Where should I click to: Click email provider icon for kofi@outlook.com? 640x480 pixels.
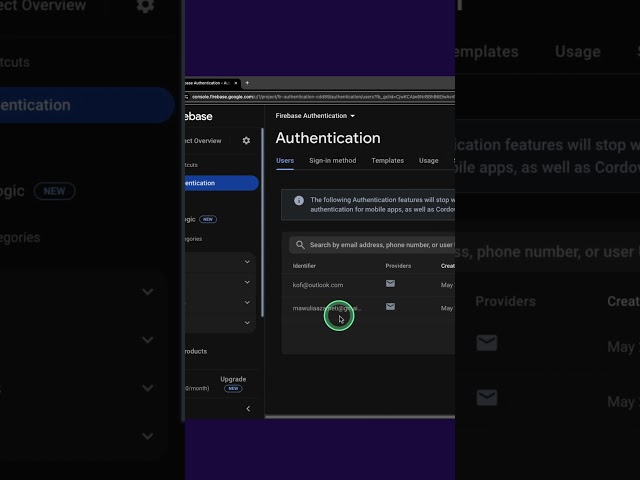click(390, 283)
